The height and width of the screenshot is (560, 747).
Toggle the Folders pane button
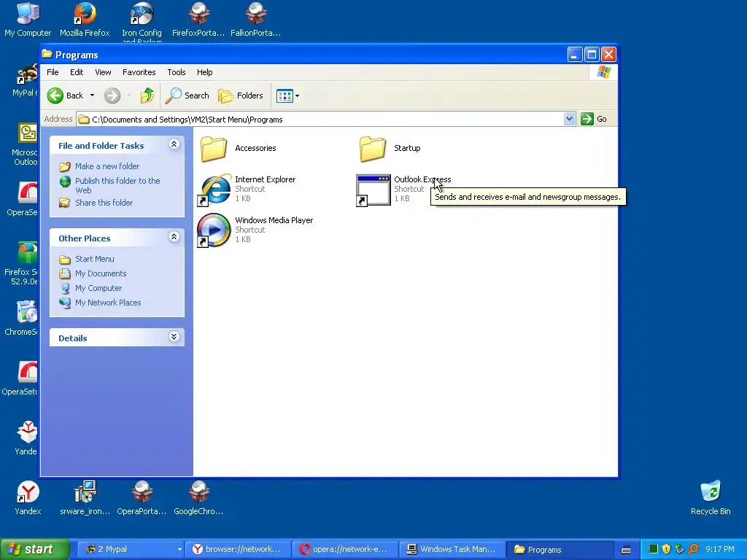click(241, 96)
